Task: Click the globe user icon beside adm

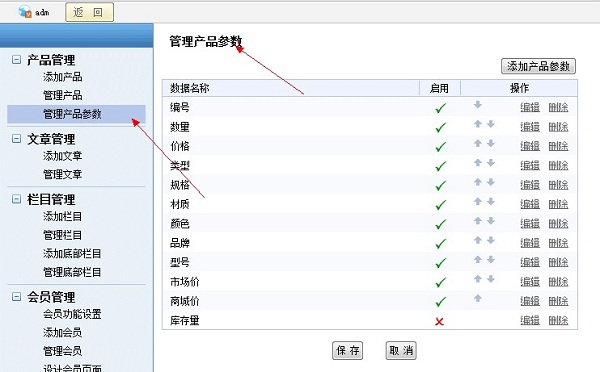Action: pyautogui.click(x=25, y=11)
